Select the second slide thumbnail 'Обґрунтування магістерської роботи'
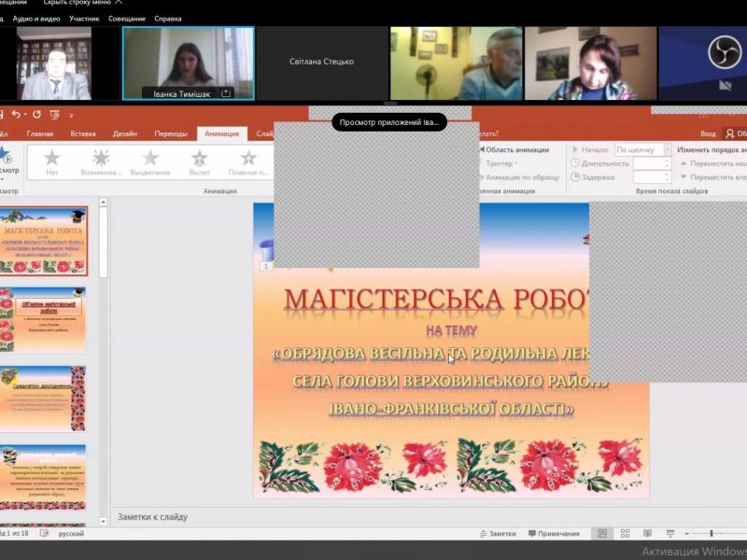The width and height of the screenshot is (747, 560). point(43,319)
